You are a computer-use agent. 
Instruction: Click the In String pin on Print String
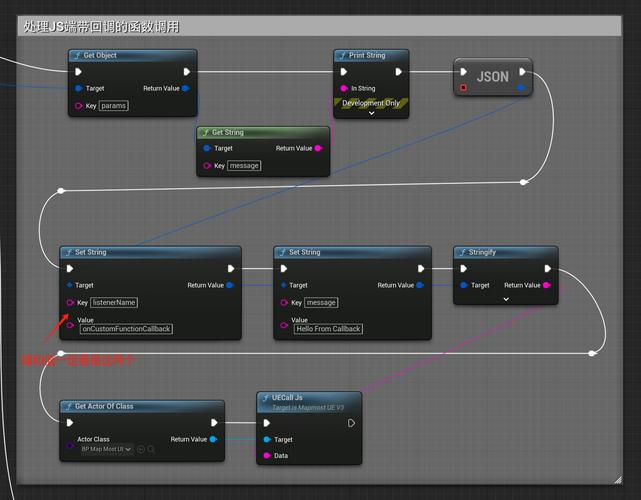pyautogui.click(x=343, y=88)
